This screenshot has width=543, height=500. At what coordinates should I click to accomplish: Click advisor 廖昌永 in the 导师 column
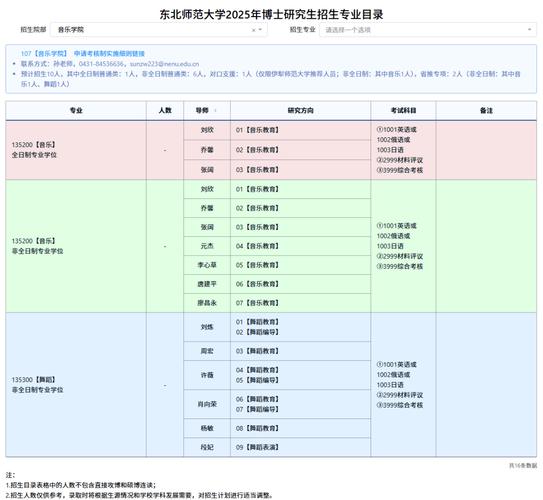click(x=207, y=303)
